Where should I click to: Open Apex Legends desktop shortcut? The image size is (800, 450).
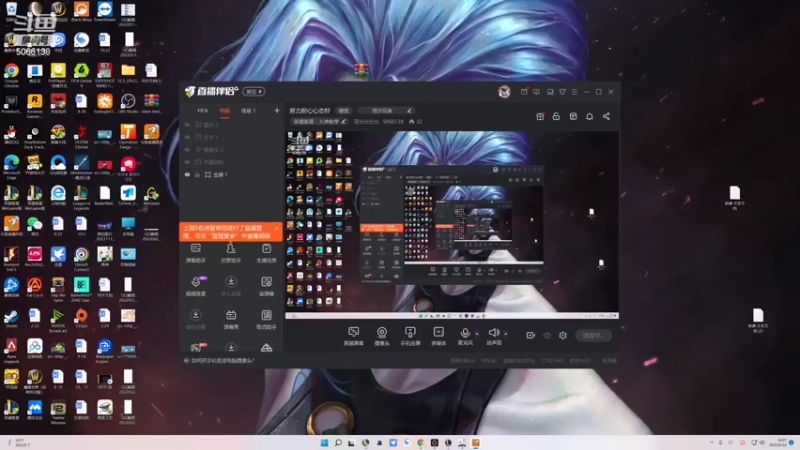11,351
